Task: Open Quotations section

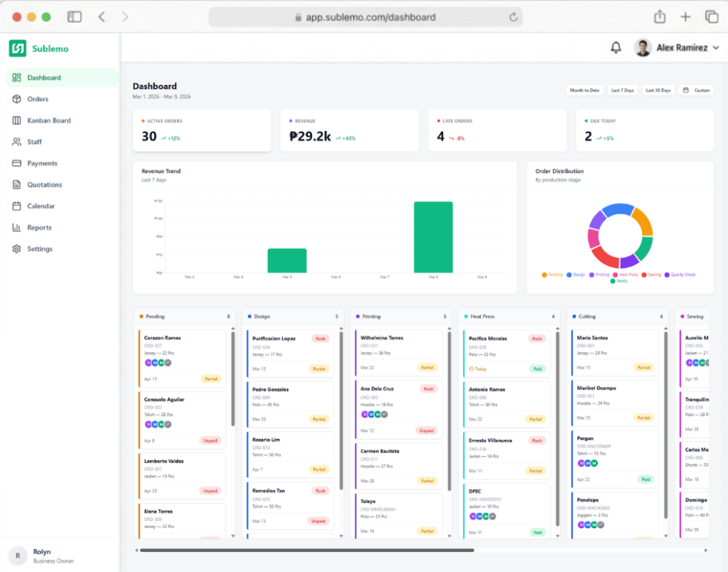Action: pyautogui.click(x=63, y=184)
